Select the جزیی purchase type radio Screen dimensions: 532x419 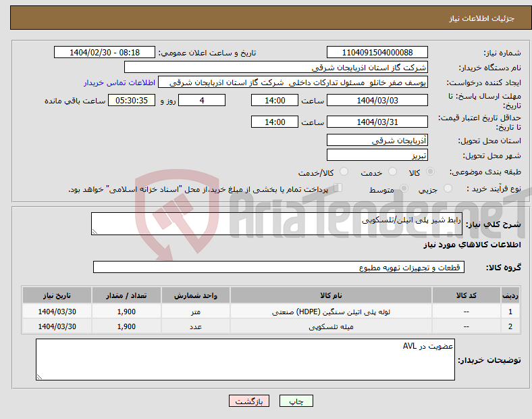448,189
